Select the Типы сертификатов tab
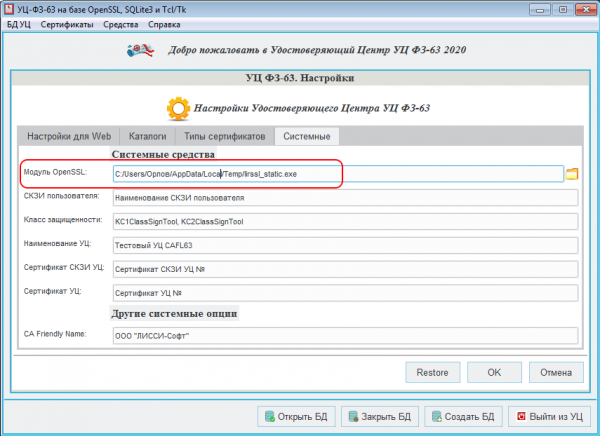 point(223,137)
